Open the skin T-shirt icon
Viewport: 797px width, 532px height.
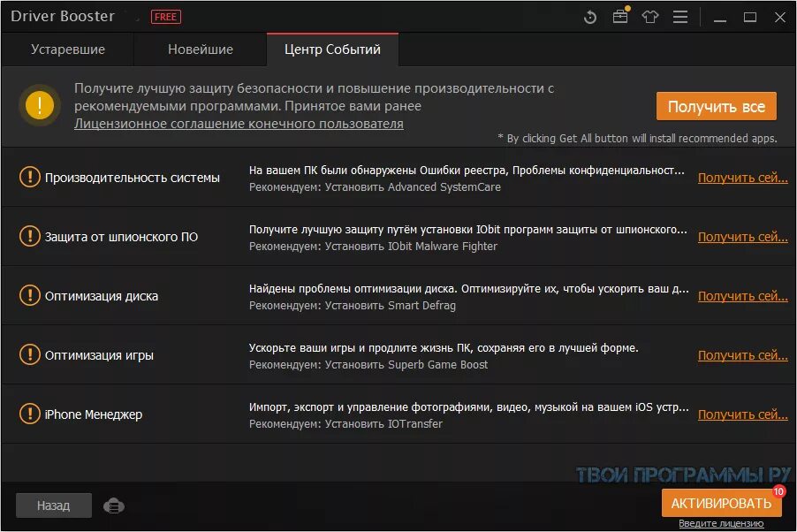pos(650,18)
